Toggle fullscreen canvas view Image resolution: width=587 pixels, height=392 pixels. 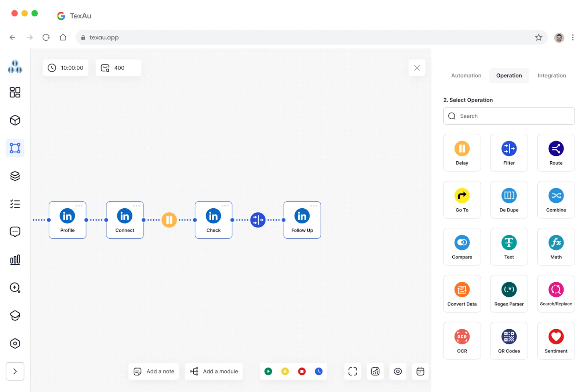353,371
